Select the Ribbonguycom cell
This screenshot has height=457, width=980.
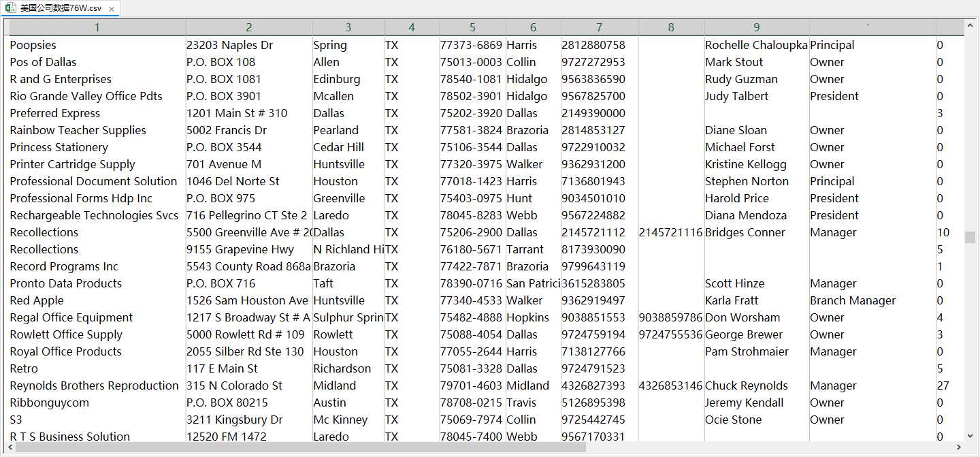(x=97, y=403)
